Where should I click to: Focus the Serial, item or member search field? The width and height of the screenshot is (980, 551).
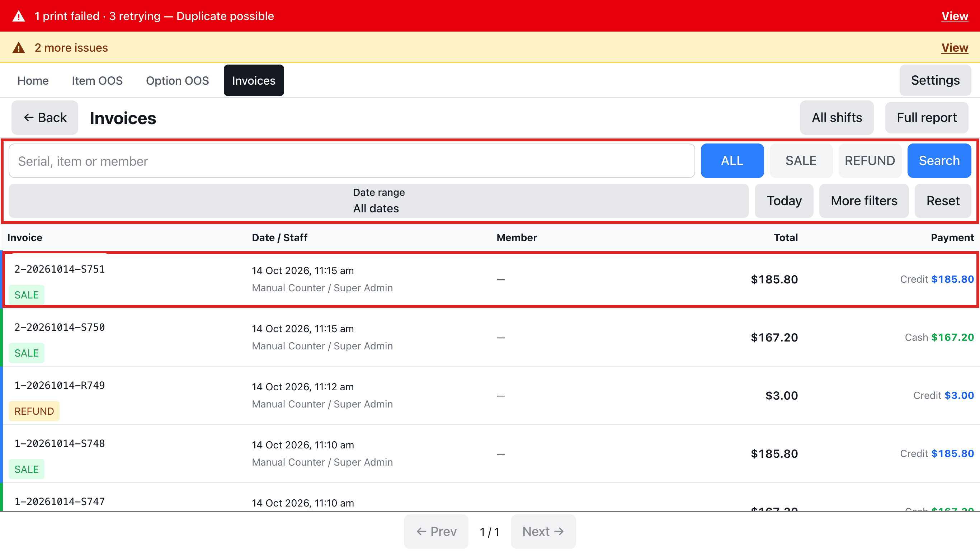352,161
